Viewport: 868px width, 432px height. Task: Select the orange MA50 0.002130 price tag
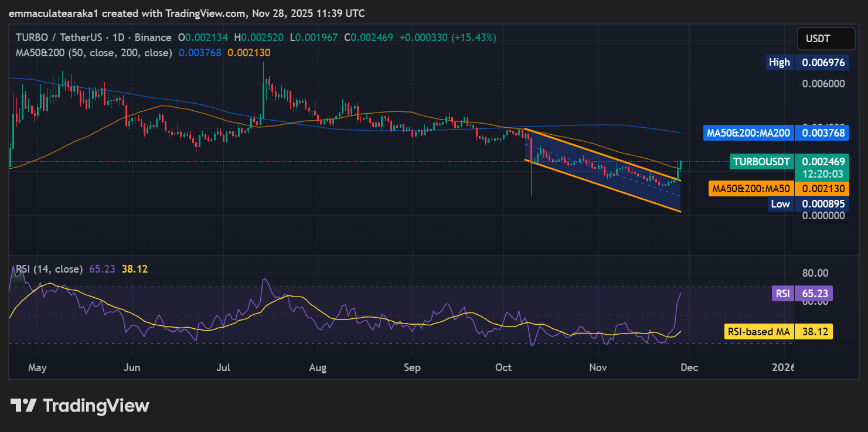pyautogui.click(x=770, y=189)
